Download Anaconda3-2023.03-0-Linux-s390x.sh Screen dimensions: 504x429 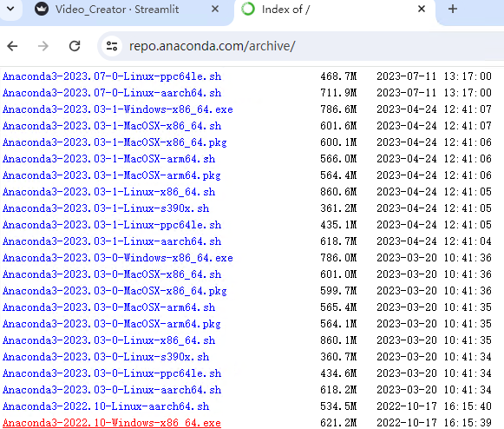(106, 357)
